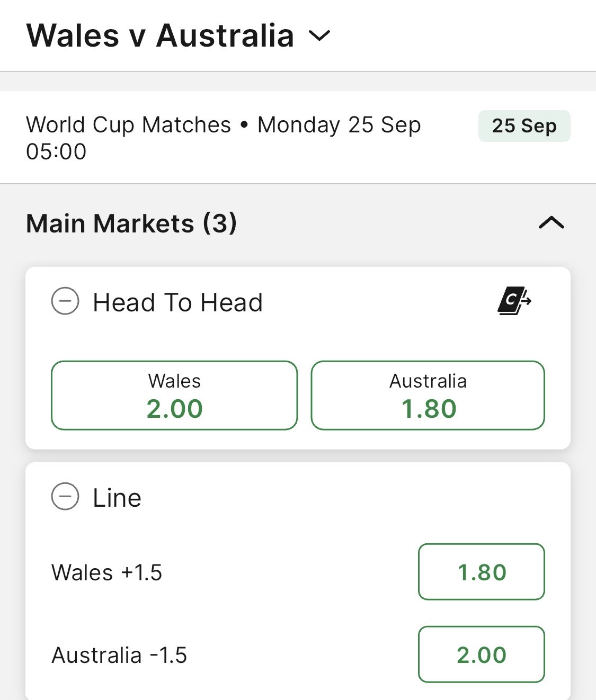Click empty space in the Head To Head card header

[x=381, y=303]
